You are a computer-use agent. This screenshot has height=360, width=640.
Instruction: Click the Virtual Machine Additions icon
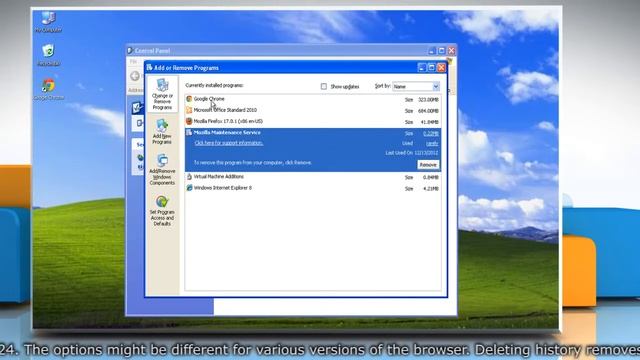[x=189, y=177]
